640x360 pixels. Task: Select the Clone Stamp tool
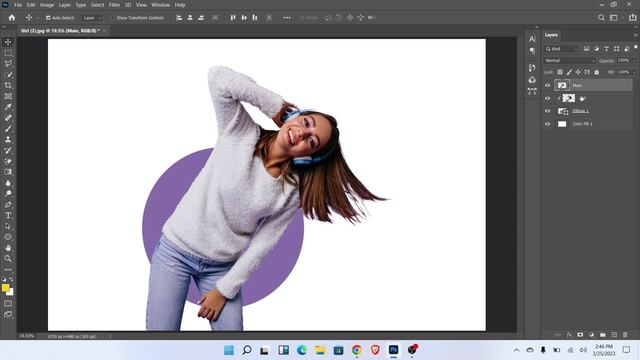click(x=8, y=140)
